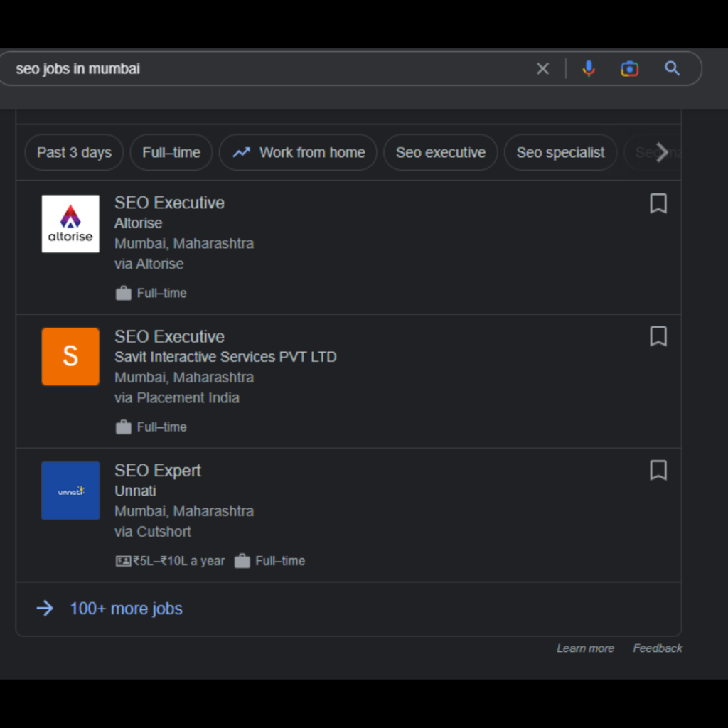The image size is (728, 728).
Task: Bookmark the Savit Interactive SEO Executive job
Action: click(658, 336)
